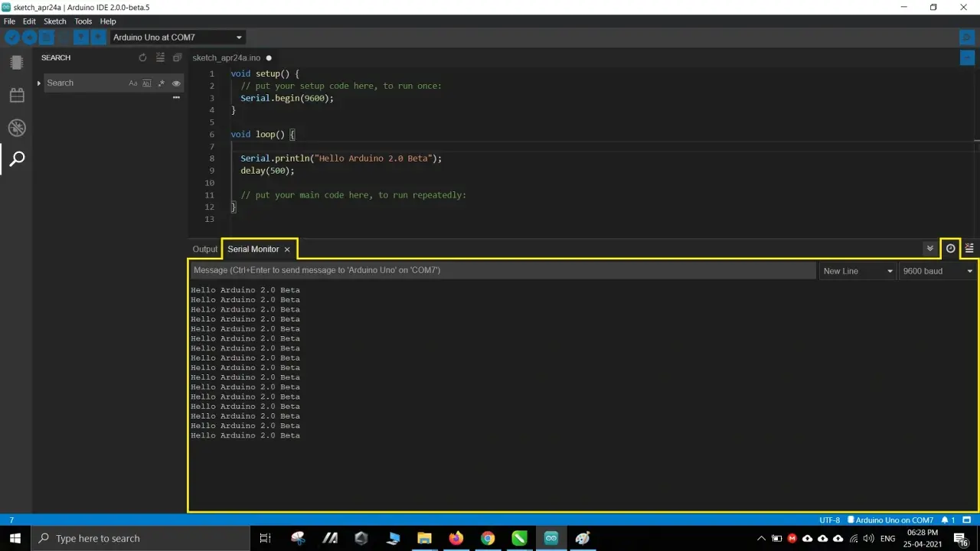Open the Help menu
This screenshot has width=980, height=551.
pyautogui.click(x=108, y=21)
